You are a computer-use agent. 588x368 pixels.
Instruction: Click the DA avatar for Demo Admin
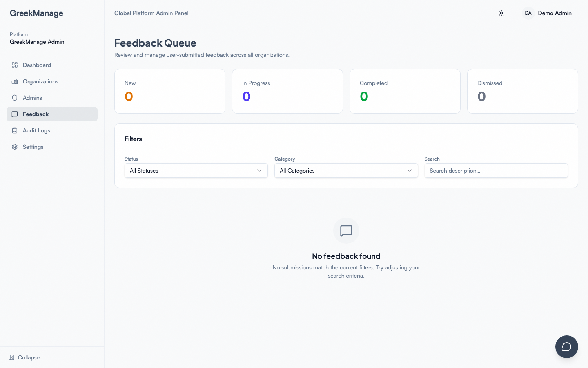tap(528, 13)
